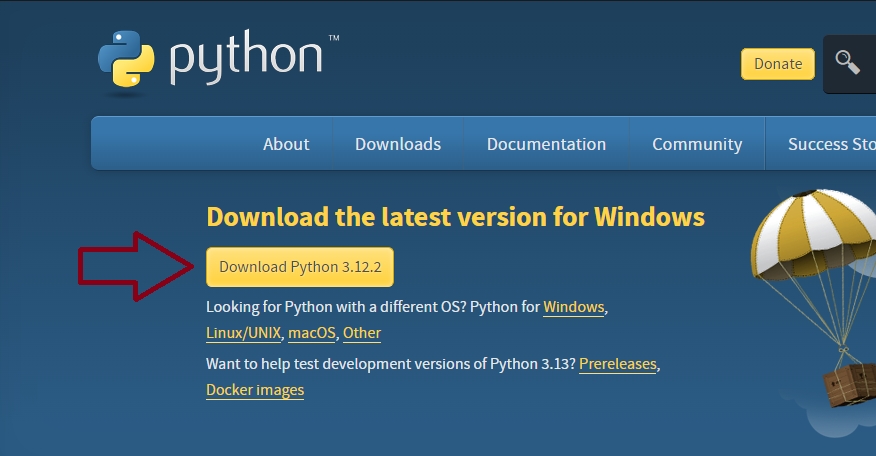The height and width of the screenshot is (456, 876).
Task: Click the Download the latest version heading
Action: pyautogui.click(x=455, y=217)
